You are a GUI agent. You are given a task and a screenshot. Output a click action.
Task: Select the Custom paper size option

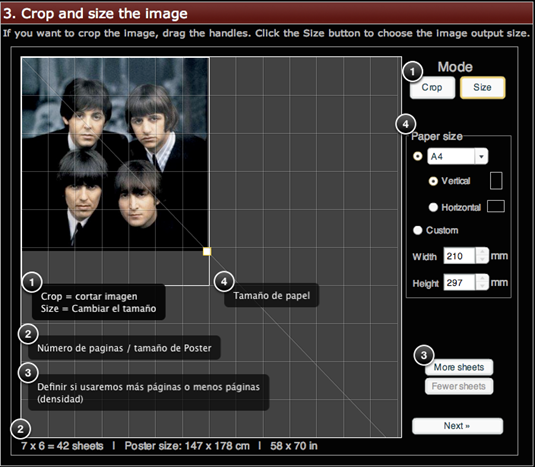point(418,230)
